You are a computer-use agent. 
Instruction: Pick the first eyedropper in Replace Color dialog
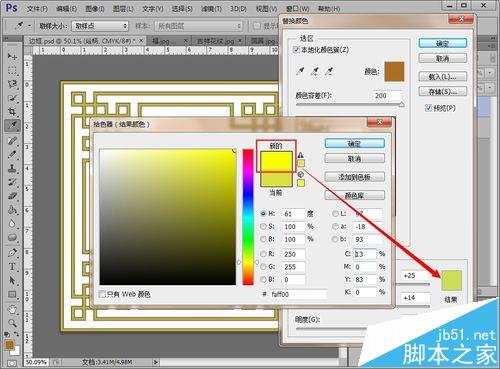click(300, 71)
